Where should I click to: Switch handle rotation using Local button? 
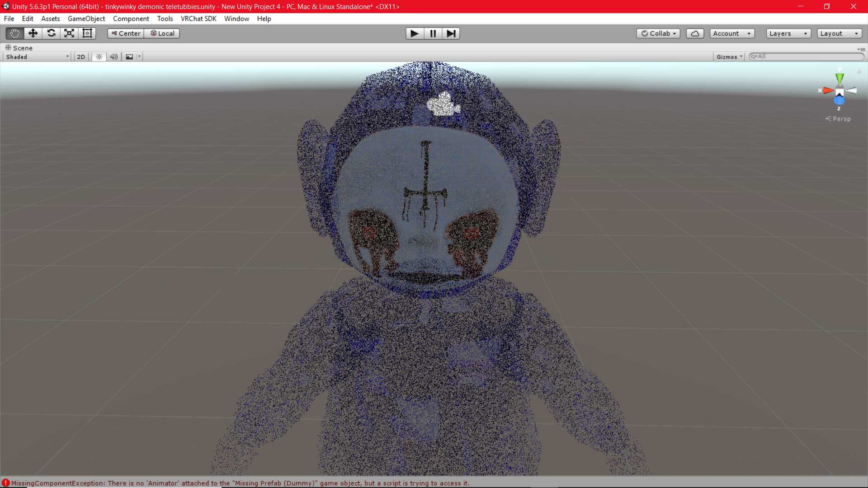click(x=162, y=33)
